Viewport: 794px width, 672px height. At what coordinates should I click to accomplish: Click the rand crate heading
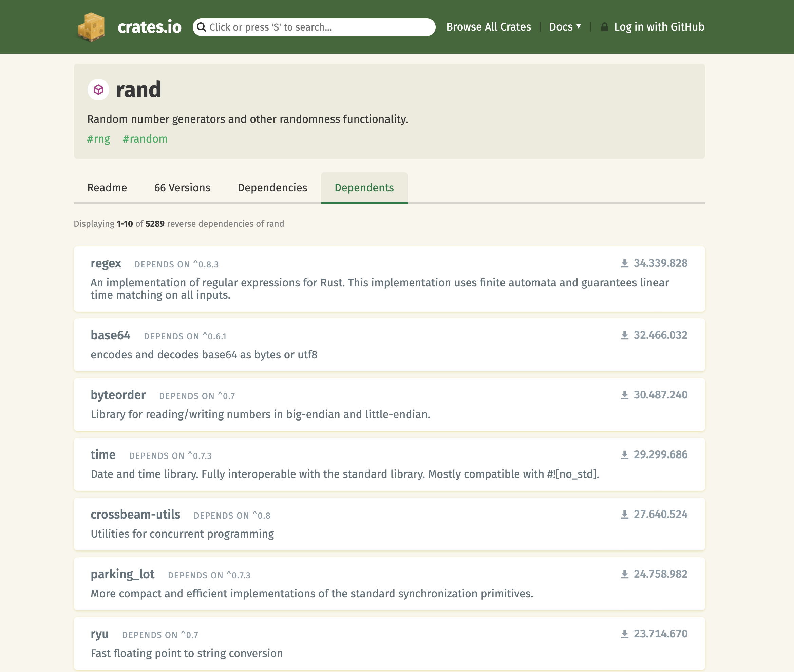pos(138,90)
